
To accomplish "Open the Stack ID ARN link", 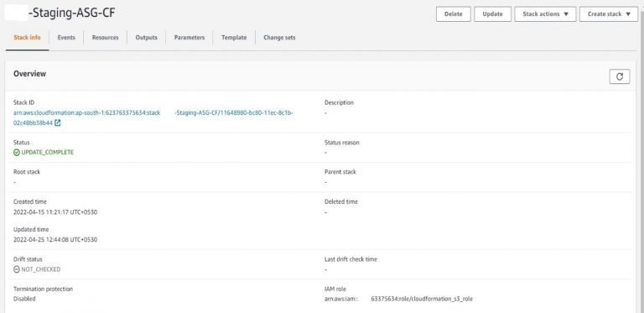I will tap(153, 117).
